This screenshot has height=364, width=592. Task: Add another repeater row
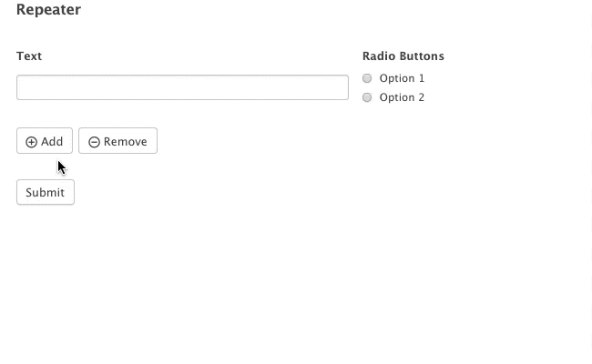[x=44, y=141]
